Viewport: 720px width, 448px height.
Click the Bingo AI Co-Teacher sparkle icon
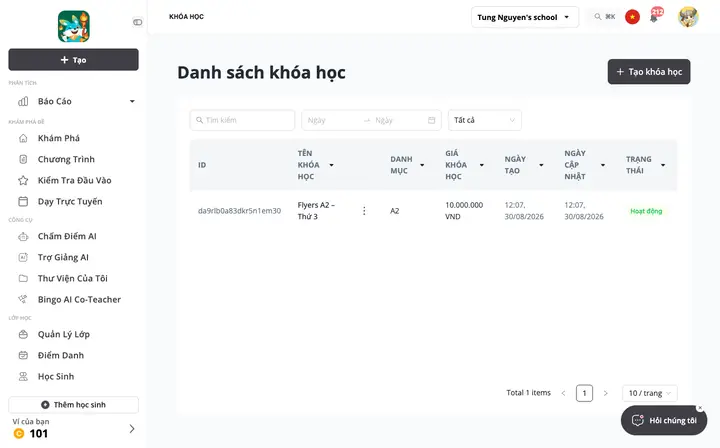point(23,299)
